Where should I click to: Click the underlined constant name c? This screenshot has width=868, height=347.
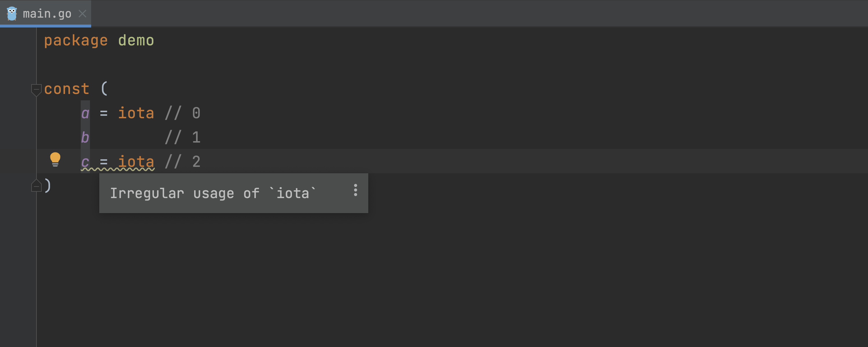click(x=85, y=162)
